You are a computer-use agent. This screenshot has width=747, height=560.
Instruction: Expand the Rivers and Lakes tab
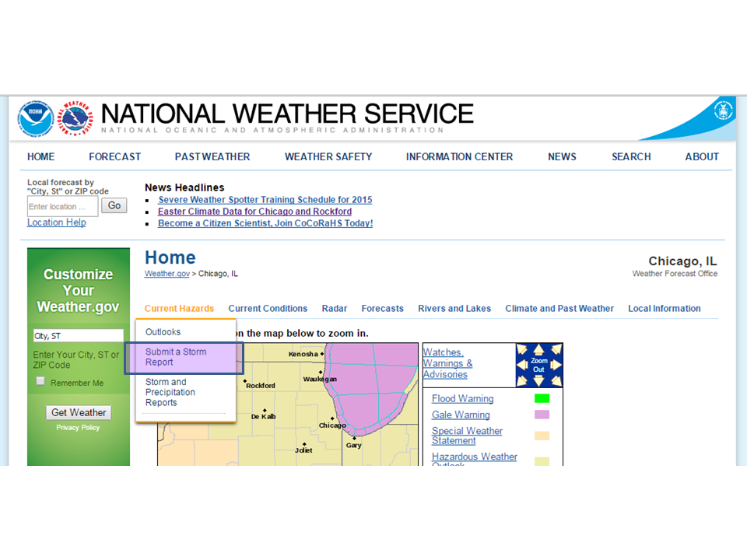pyautogui.click(x=454, y=309)
